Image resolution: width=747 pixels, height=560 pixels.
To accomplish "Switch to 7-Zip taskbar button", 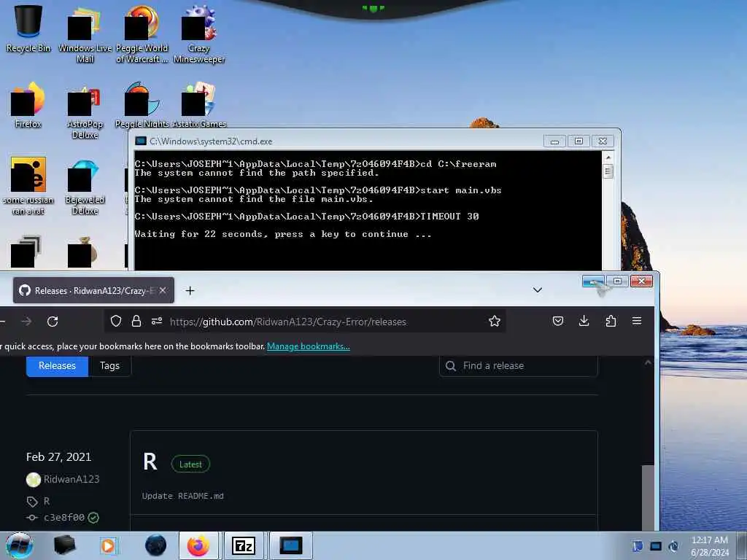I will (244, 545).
